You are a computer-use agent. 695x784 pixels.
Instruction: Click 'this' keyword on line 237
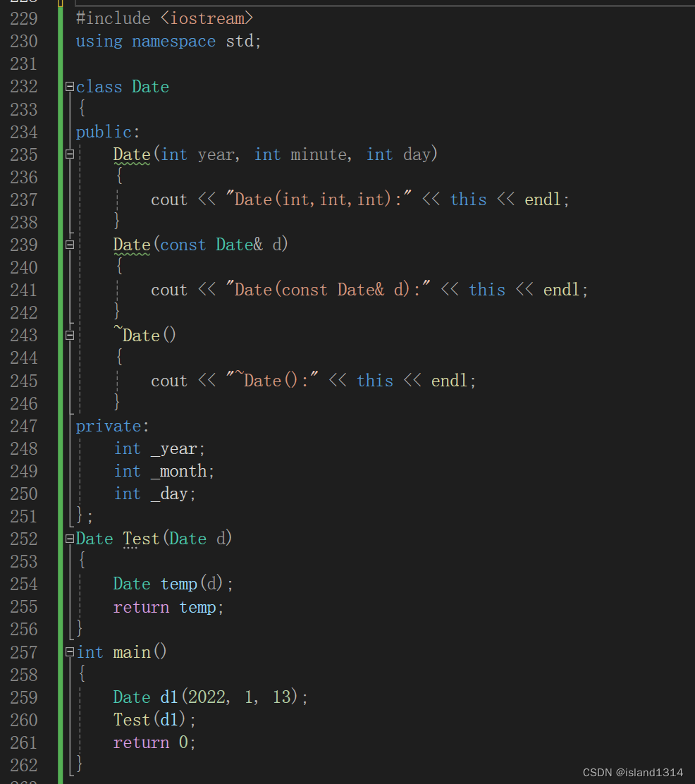click(469, 200)
